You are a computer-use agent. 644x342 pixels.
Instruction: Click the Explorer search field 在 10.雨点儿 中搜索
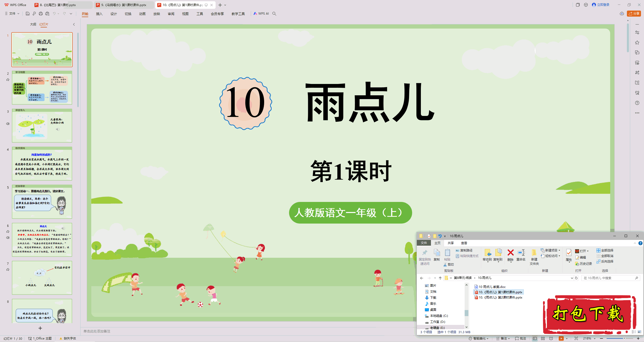(x=611, y=278)
